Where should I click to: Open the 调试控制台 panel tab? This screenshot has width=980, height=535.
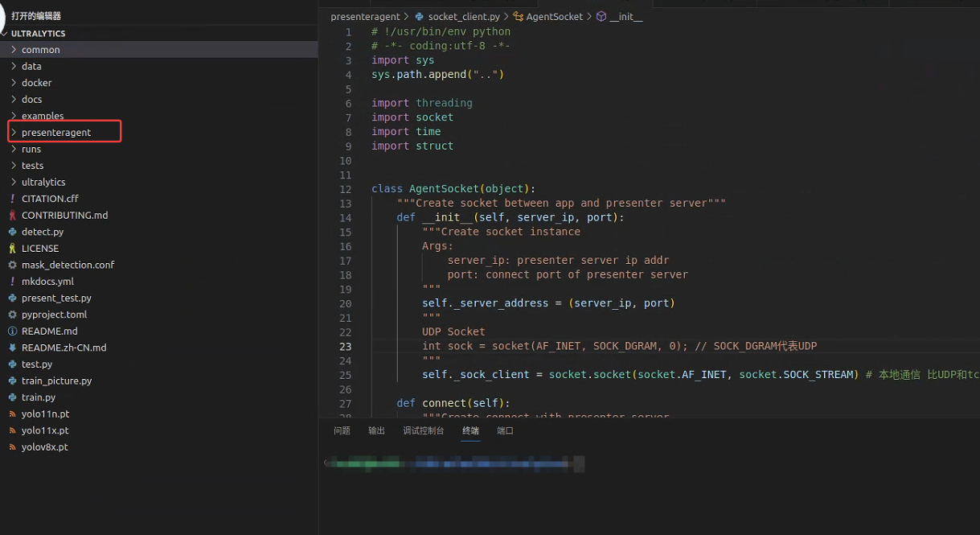424,430
